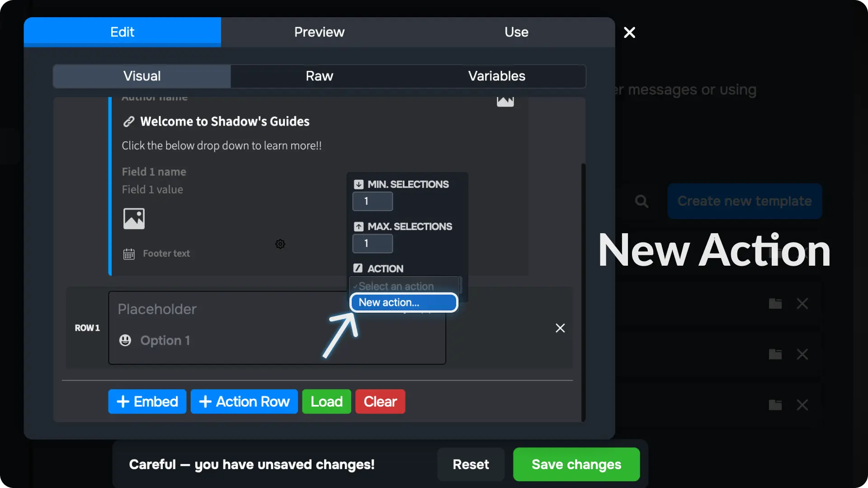
Task: Remove Row 1 with its X icon
Action: [x=560, y=328]
